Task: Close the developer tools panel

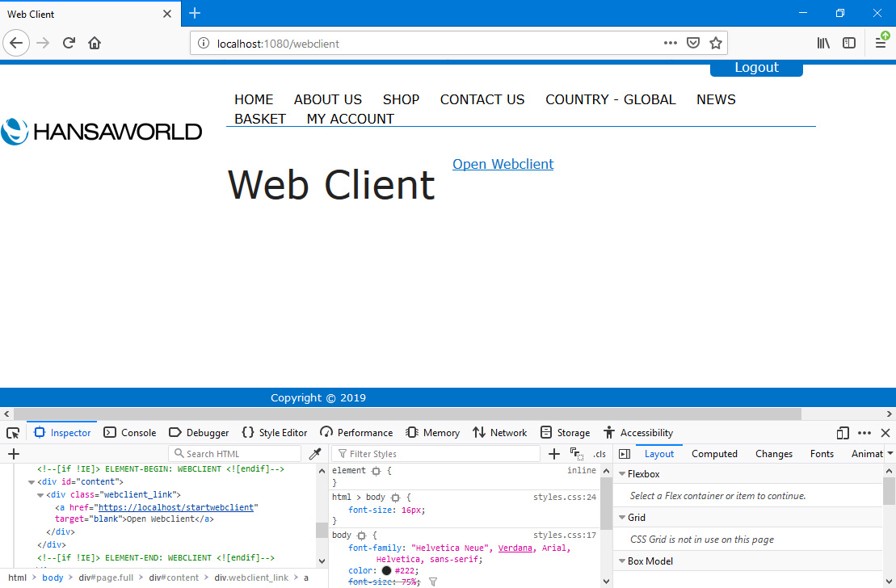Action: 885,433
